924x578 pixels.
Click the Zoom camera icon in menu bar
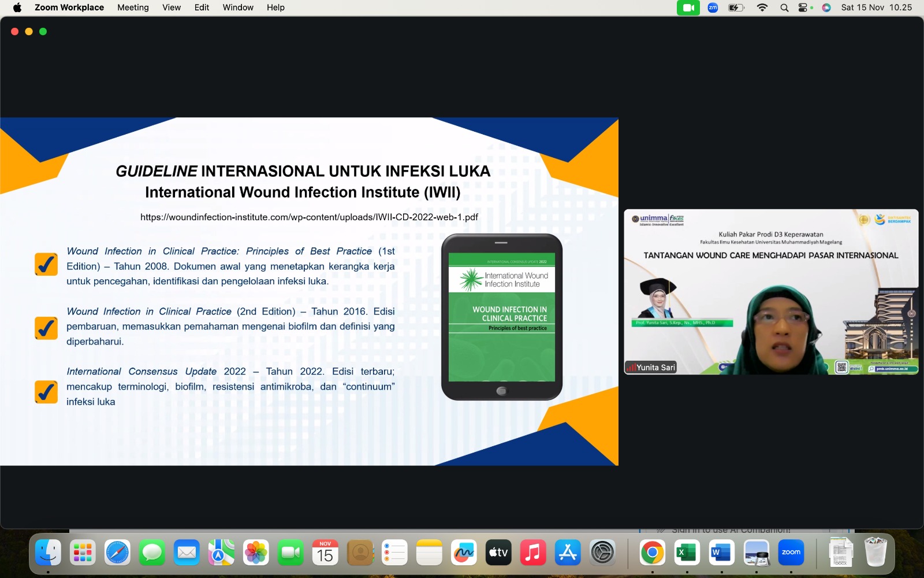688,8
